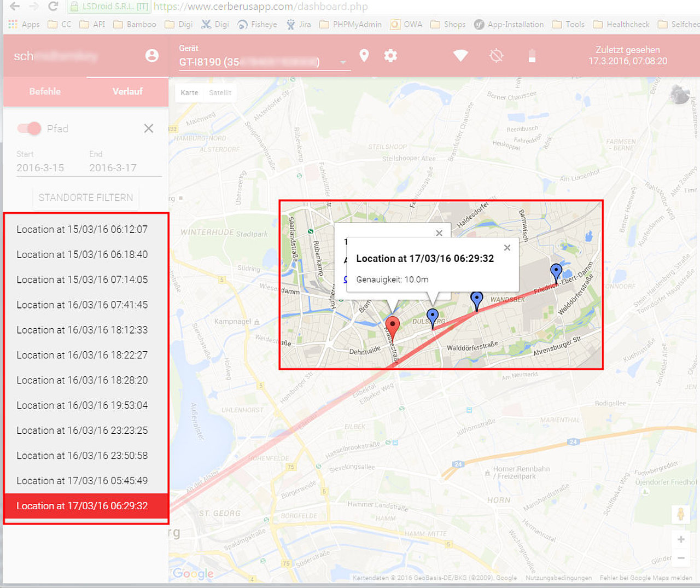Open the Apps bookmarks shortcut
Screen dimensions: 700x588
point(24,25)
